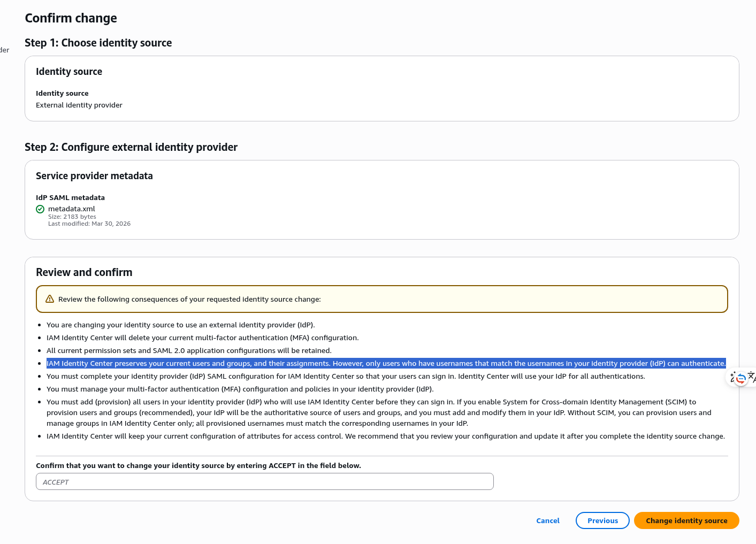The height and width of the screenshot is (544, 756).
Task: Go back with the Previous button
Action: [602, 520]
